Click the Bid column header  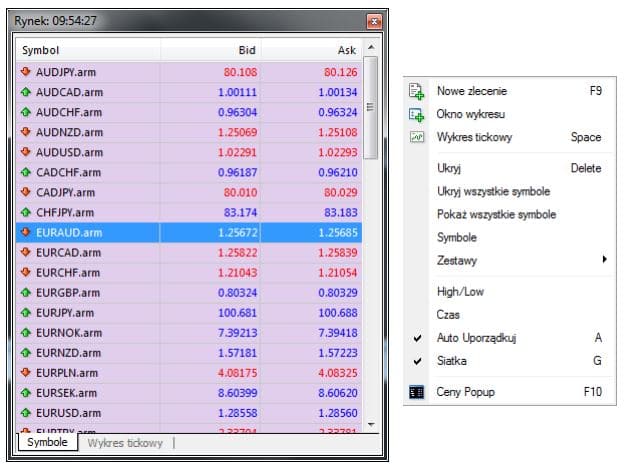tap(246, 49)
